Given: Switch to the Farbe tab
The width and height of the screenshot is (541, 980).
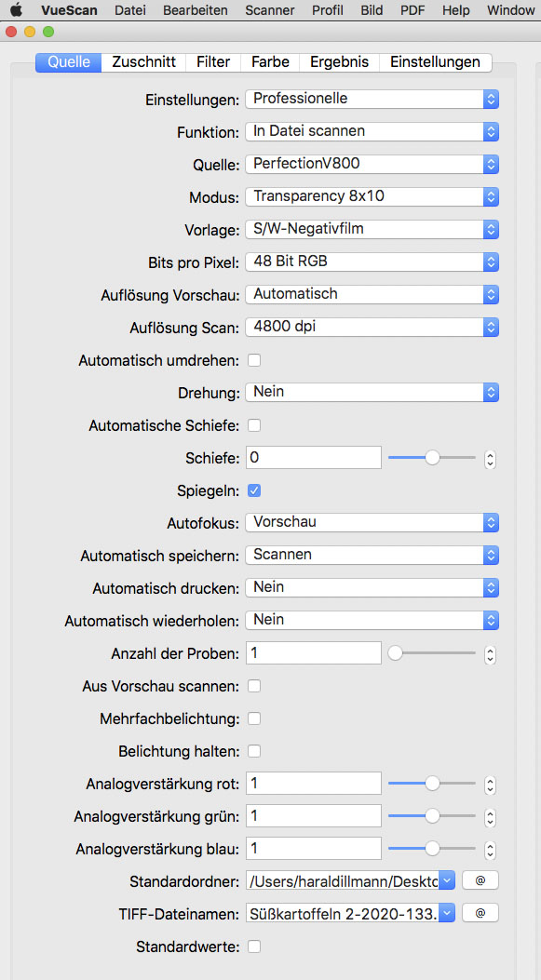Looking at the screenshot, I should coord(270,62).
